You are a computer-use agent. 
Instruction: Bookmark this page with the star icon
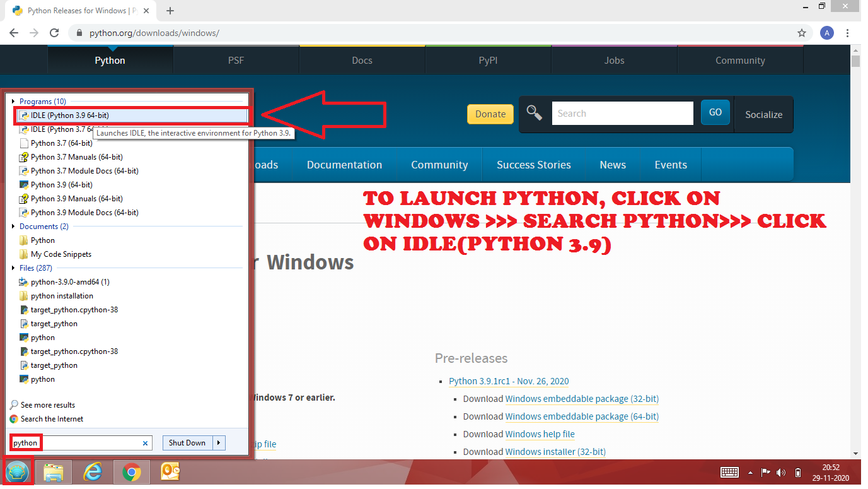(x=801, y=33)
